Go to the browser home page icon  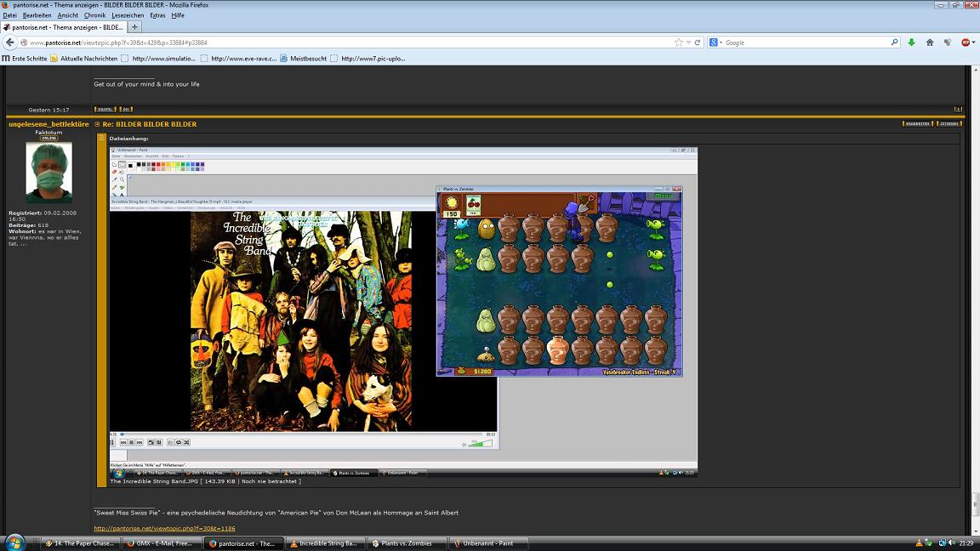point(930,43)
